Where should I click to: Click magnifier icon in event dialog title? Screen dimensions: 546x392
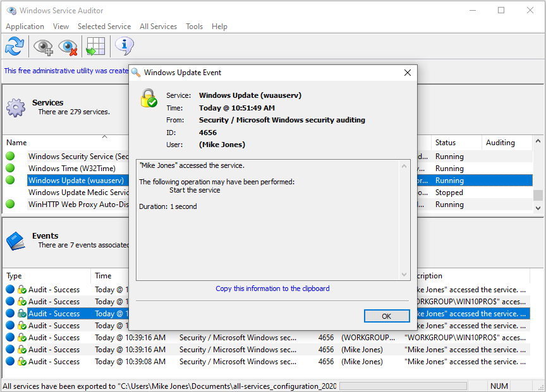tap(136, 73)
